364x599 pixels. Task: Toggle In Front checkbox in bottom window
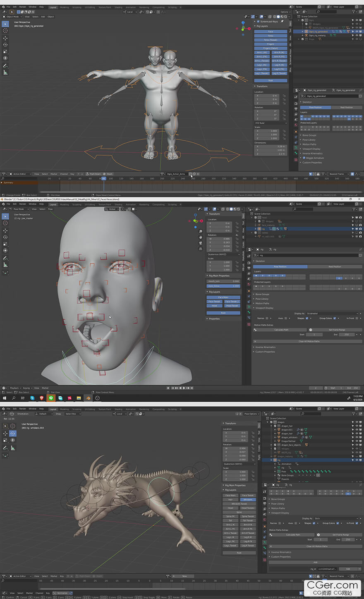coord(357,523)
